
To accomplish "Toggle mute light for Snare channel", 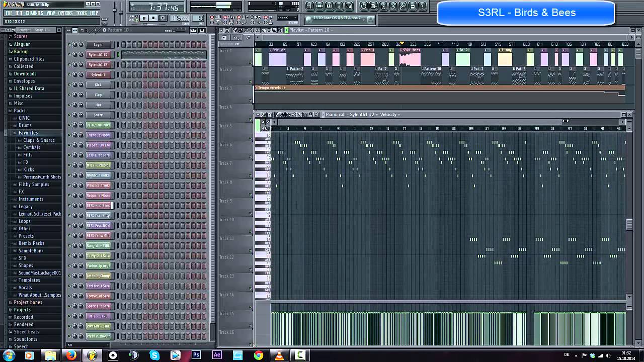I will coord(69,115).
